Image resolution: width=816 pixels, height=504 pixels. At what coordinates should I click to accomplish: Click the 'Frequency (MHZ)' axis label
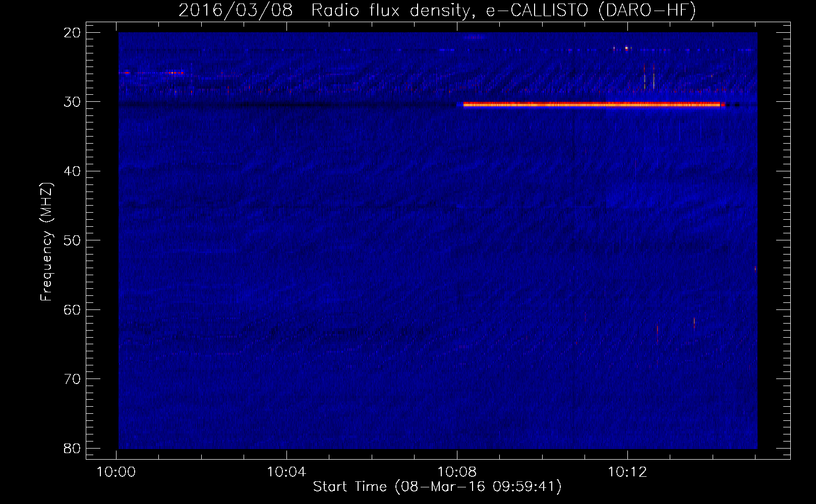point(46,242)
